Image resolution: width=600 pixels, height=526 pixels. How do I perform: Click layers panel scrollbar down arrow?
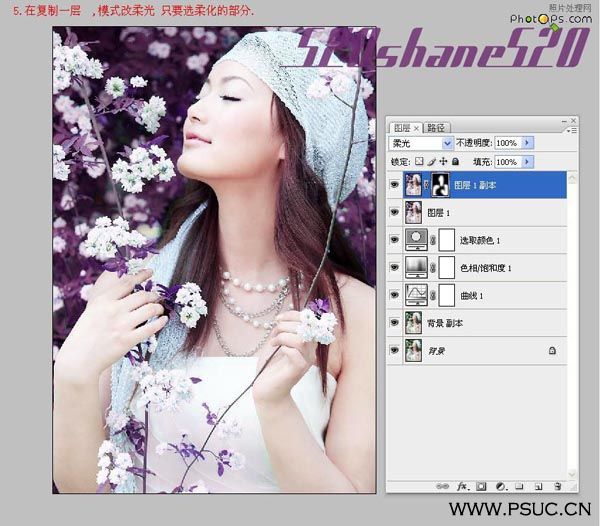(572, 474)
